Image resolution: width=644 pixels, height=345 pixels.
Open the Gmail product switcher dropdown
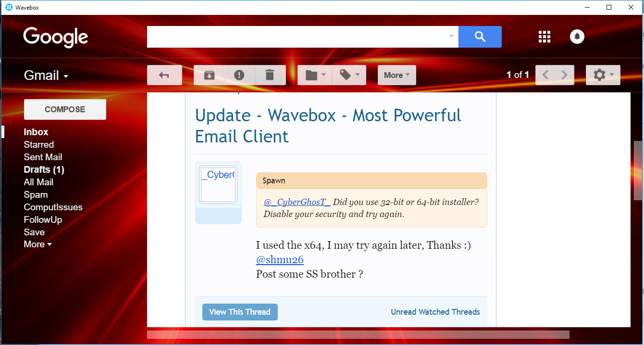pyautogui.click(x=46, y=76)
